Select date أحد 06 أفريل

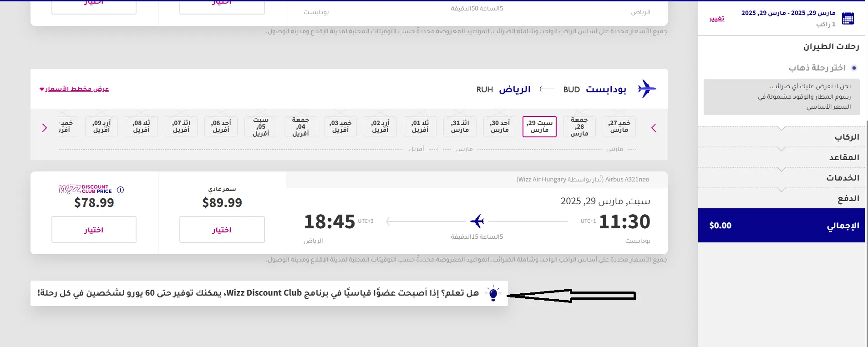(x=221, y=126)
